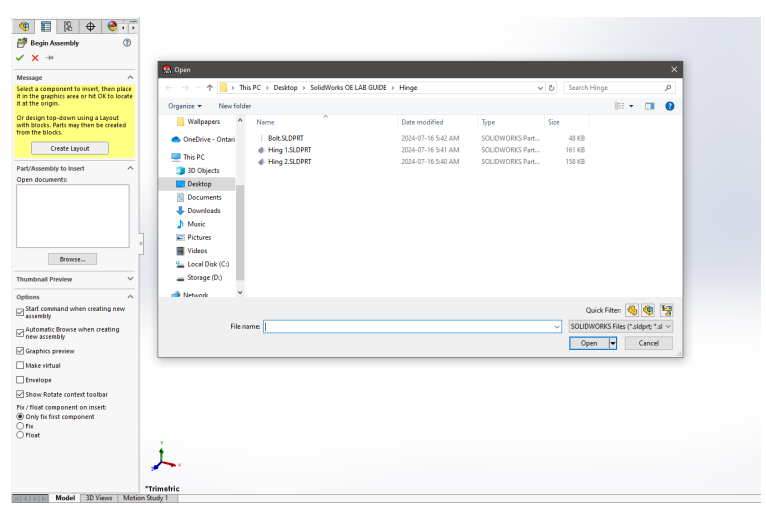The width and height of the screenshot is (766, 510).
Task: Open Downloads folder in navigation pane
Action: tap(198, 211)
